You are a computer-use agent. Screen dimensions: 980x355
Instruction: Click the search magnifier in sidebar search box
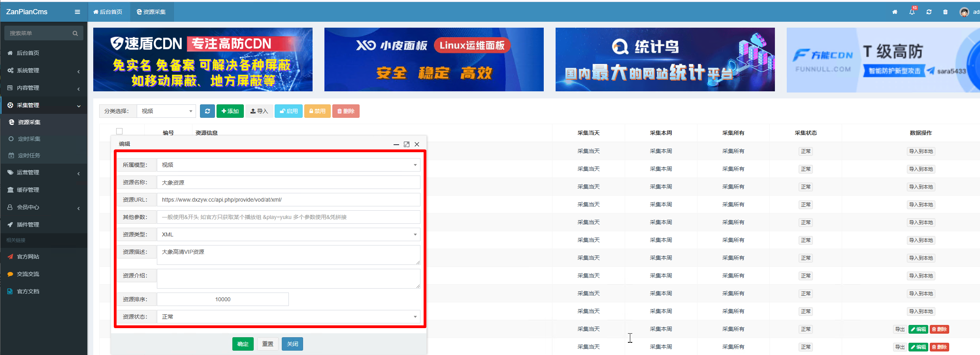coord(75,33)
